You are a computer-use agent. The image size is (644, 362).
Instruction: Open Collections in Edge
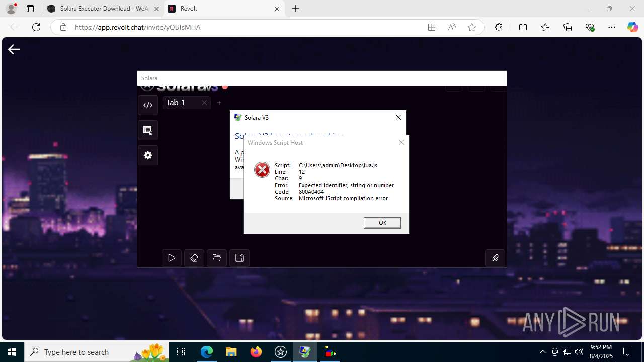click(x=568, y=27)
